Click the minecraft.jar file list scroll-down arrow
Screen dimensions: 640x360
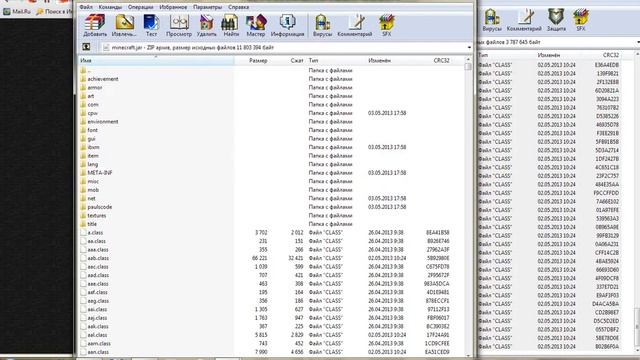pos(468,355)
